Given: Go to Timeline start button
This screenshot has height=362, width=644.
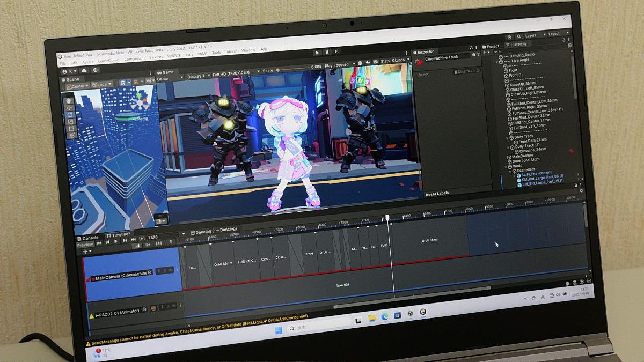Looking at the screenshot, I should click(x=99, y=243).
